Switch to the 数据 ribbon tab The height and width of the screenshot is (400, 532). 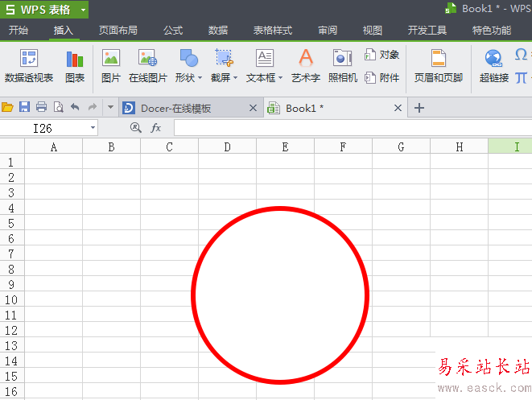click(x=218, y=31)
